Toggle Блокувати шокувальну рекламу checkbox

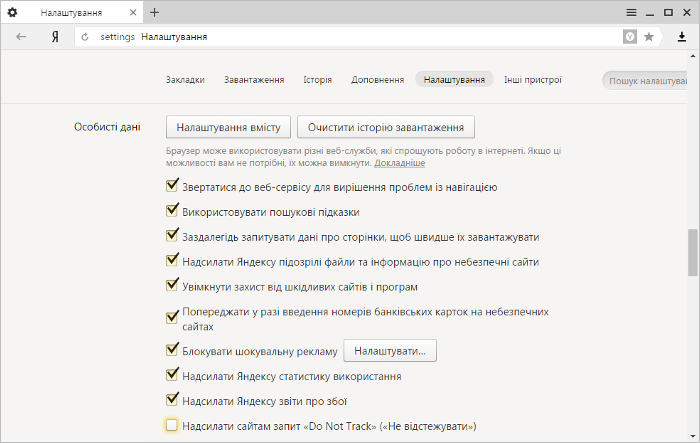tap(172, 350)
